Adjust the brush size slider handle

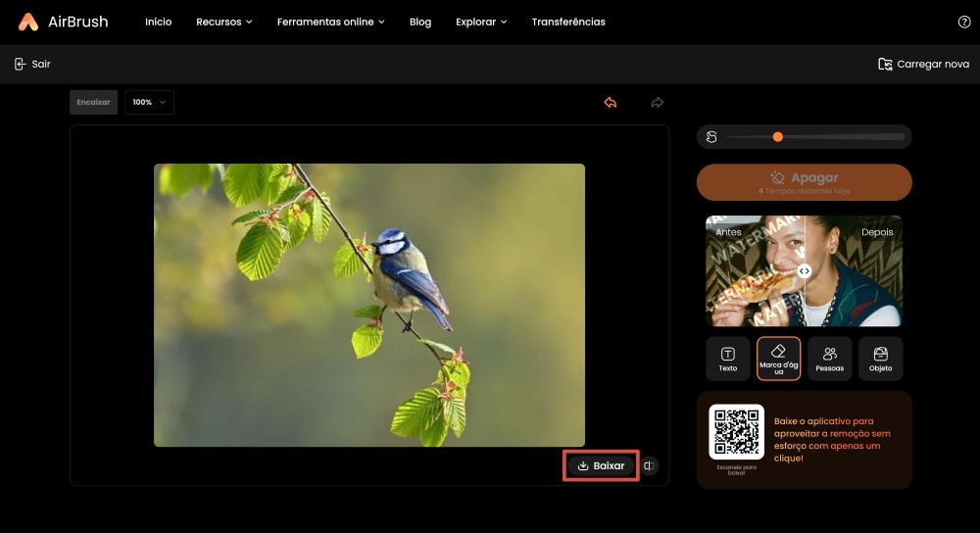(x=777, y=137)
